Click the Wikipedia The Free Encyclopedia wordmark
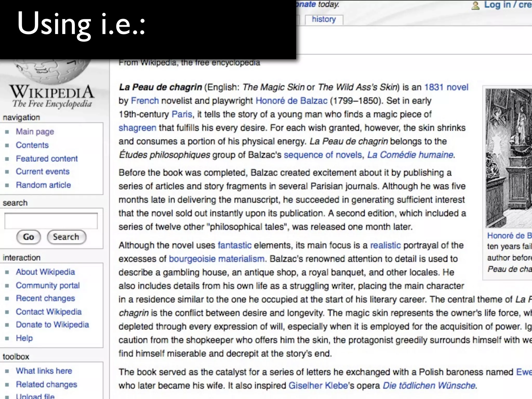 click(52, 97)
